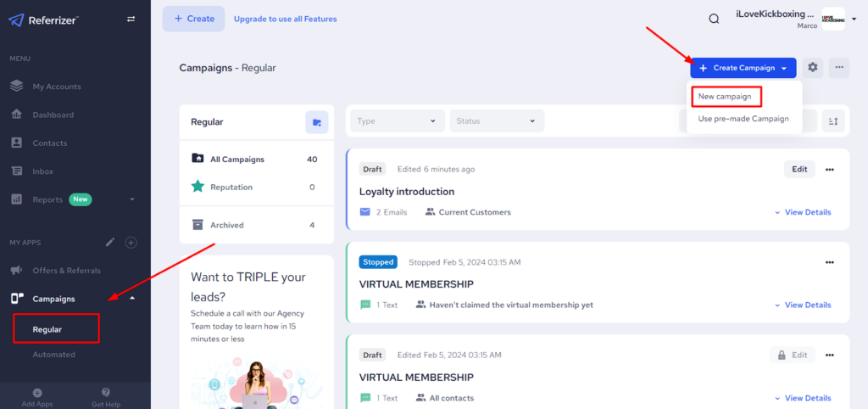Click the sidebar collapse arrows icon
This screenshot has width=868, height=409.
(x=131, y=19)
